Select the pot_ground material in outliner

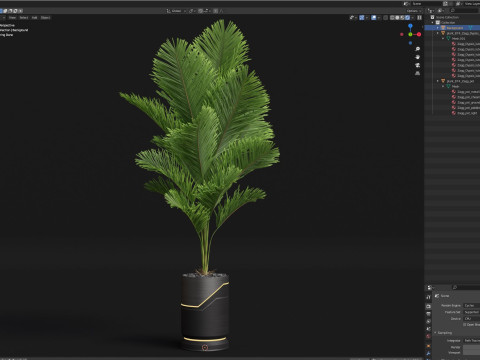[468, 102]
